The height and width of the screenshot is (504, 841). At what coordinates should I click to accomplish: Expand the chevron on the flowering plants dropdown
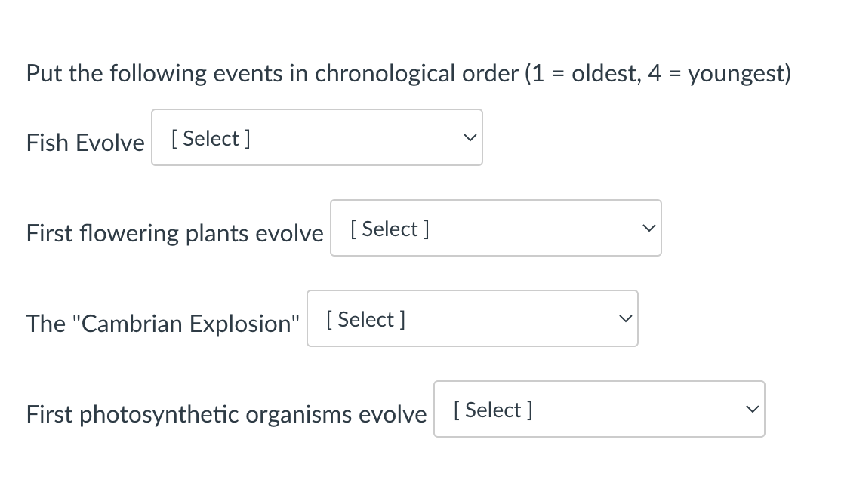point(648,228)
